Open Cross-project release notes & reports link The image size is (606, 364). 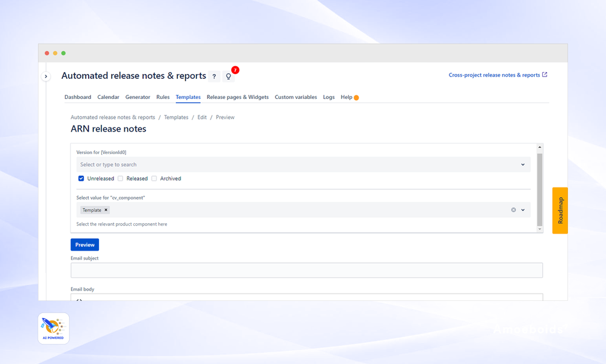(x=495, y=75)
